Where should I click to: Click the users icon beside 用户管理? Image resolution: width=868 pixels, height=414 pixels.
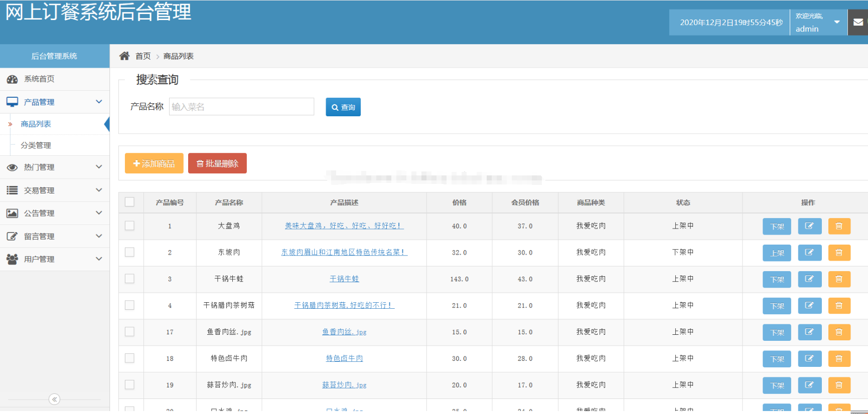(12, 259)
